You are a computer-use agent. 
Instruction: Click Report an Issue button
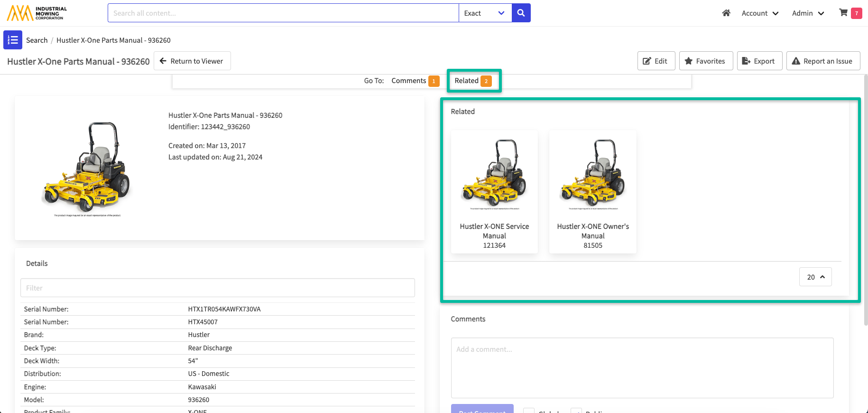[x=823, y=61]
